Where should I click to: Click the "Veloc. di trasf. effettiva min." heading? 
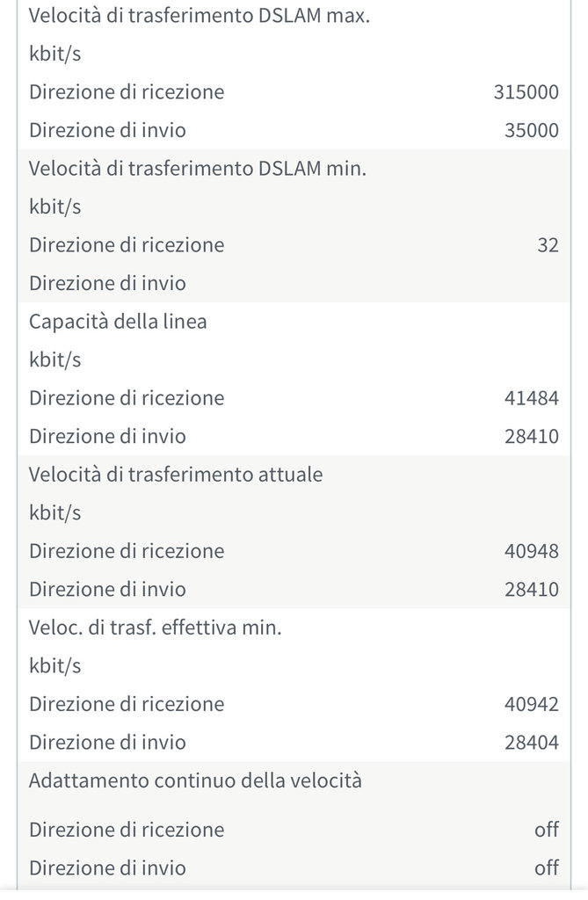[x=156, y=628]
